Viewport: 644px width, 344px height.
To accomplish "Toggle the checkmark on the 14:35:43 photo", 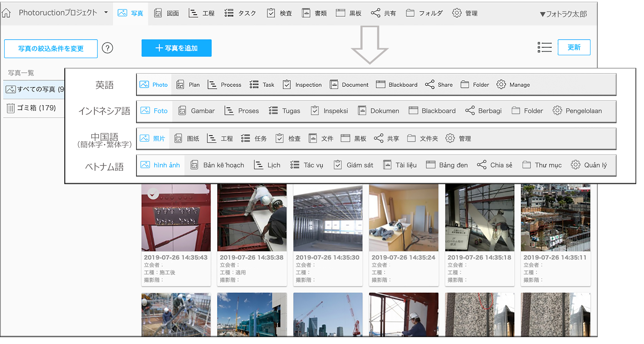I will pos(153,193).
